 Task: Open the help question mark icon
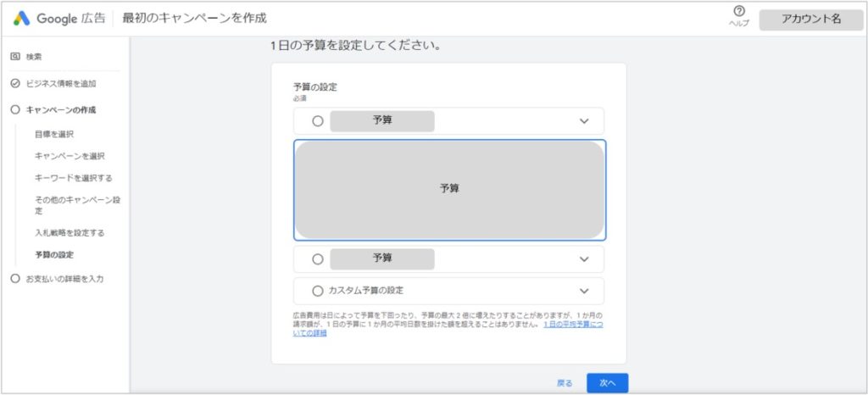(738, 11)
